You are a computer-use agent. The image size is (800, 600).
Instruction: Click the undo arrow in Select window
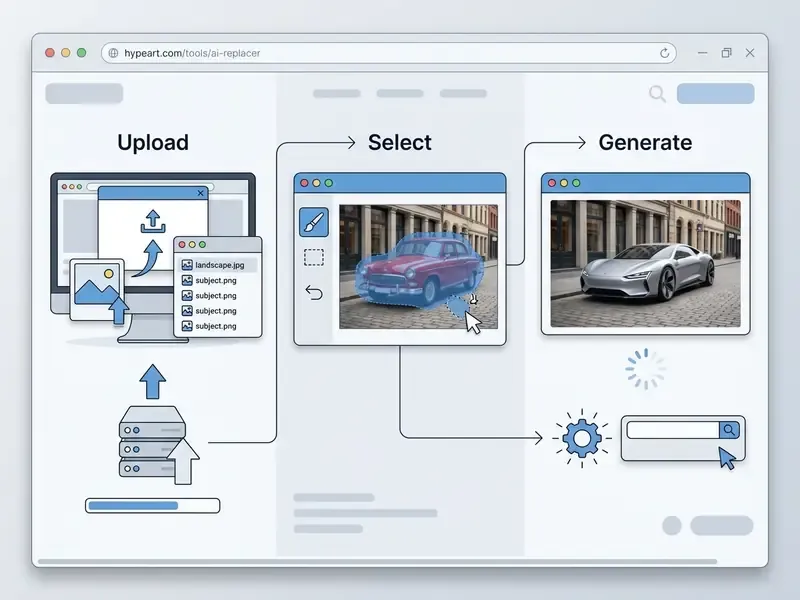(314, 292)
